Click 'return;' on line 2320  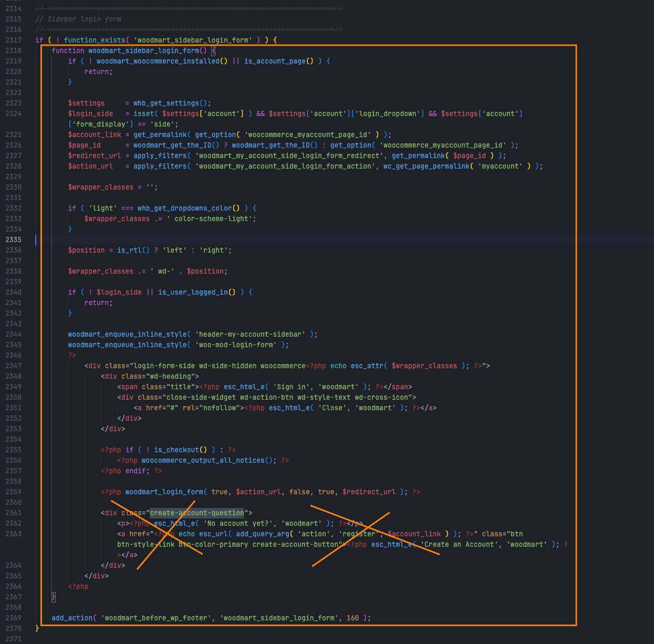(99, 71)
